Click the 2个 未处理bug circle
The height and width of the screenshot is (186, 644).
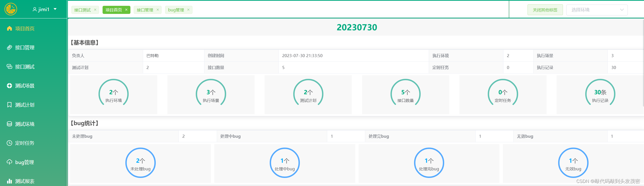click(140, 163)
